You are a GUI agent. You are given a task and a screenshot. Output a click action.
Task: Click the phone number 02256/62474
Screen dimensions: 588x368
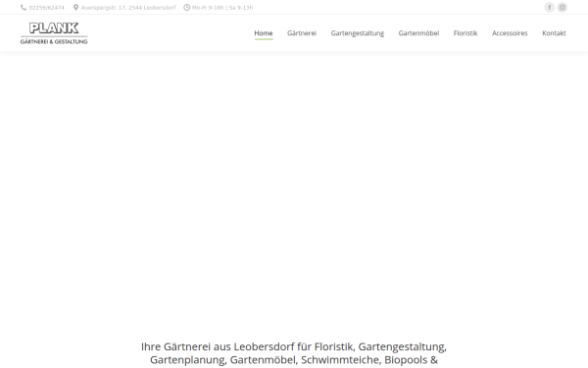pos(46,8)
